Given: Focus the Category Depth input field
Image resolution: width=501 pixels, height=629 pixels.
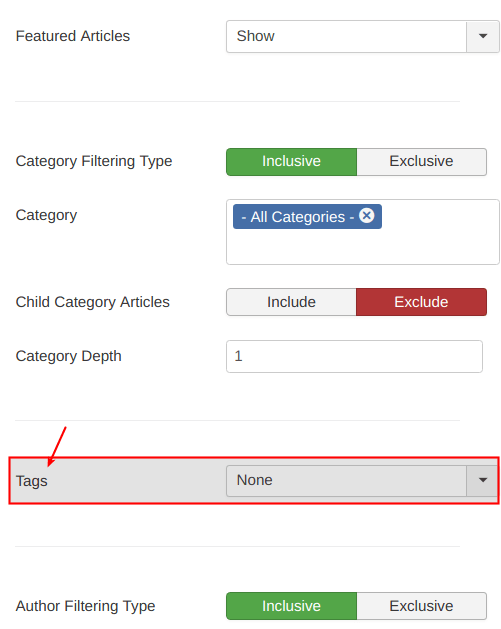Looking at the screenshot, I should pos(354,357).
